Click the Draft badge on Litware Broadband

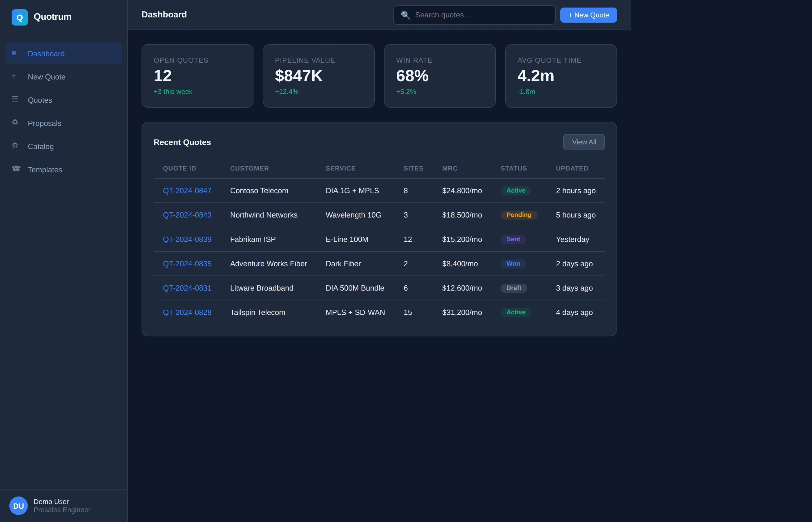(513, 288)
